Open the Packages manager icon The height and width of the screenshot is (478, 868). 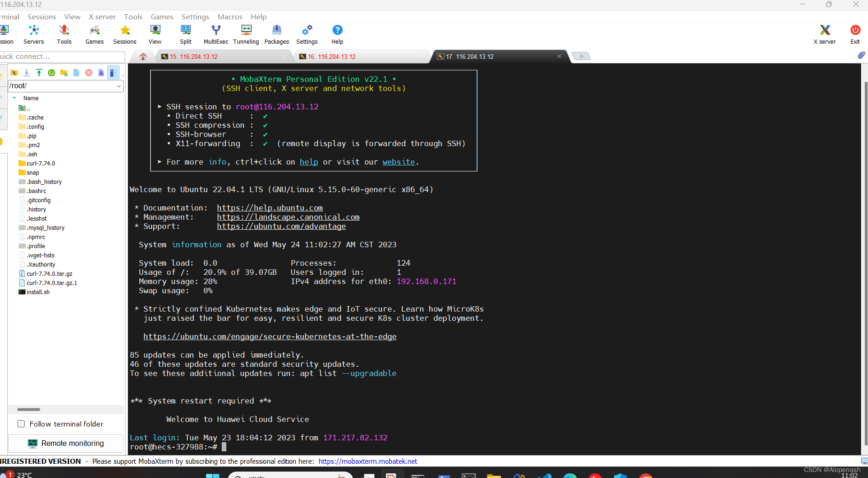click(276, 34)
